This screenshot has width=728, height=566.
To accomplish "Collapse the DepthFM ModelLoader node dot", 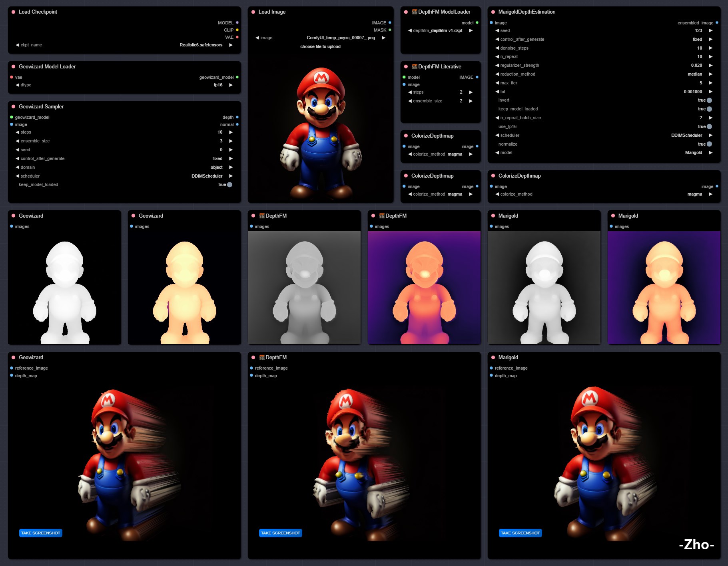I will [x=406, y=12].
